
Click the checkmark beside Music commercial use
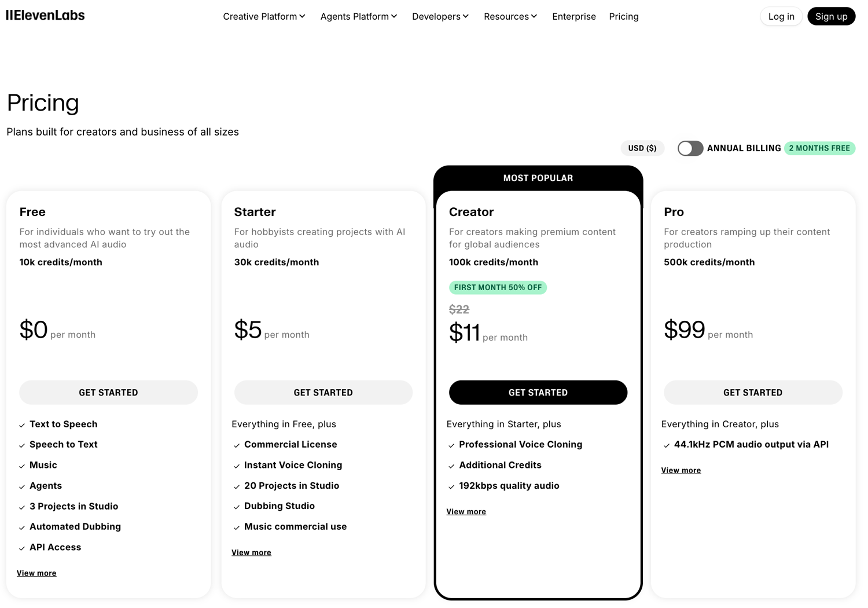(x=237, y=527)
